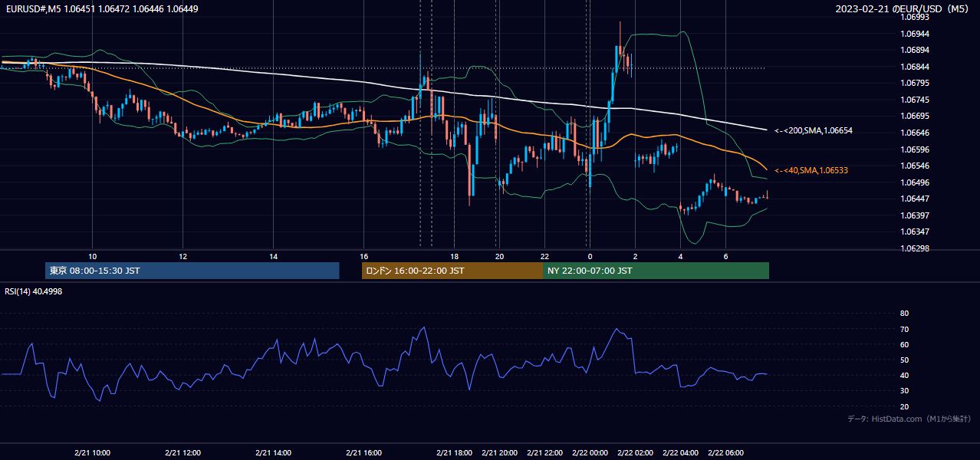Click the '2/21 18:00' bottom time label
The image size is (980, 460).
[455, 453]
